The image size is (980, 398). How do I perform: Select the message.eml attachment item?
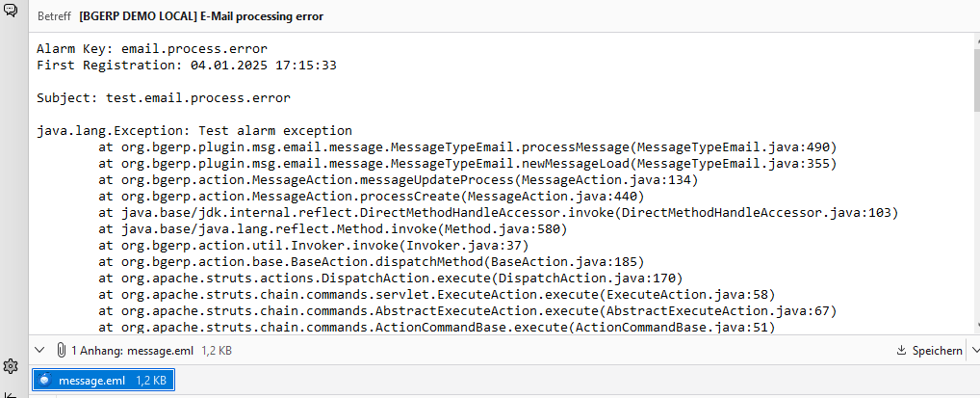103,381
